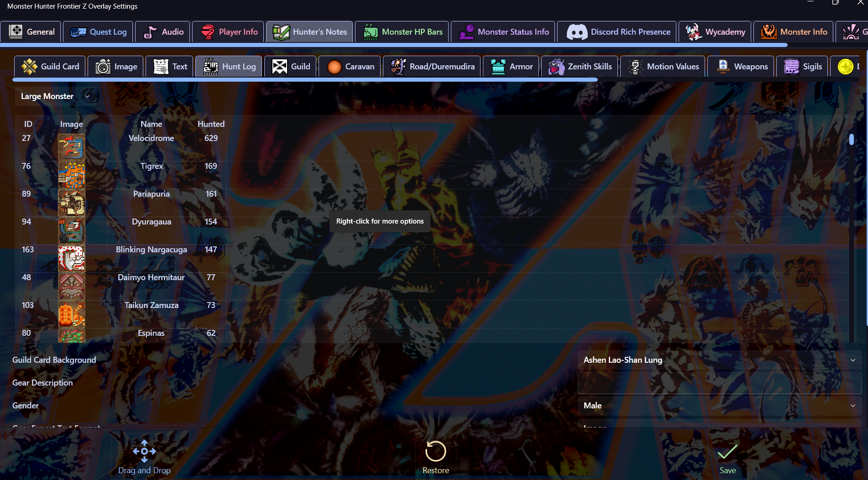Select the Tigrex name cell

pos(152,166)
